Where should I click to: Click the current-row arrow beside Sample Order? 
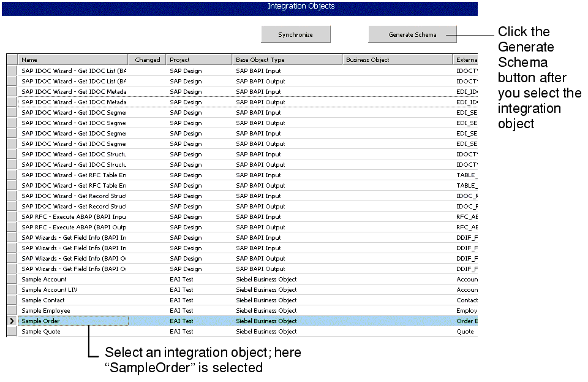click(12, 321)
